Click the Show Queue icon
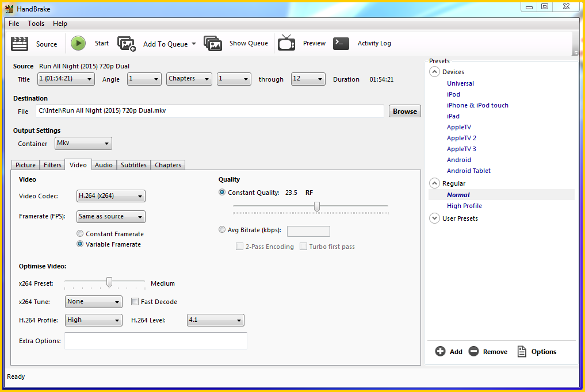 (213, 44)
